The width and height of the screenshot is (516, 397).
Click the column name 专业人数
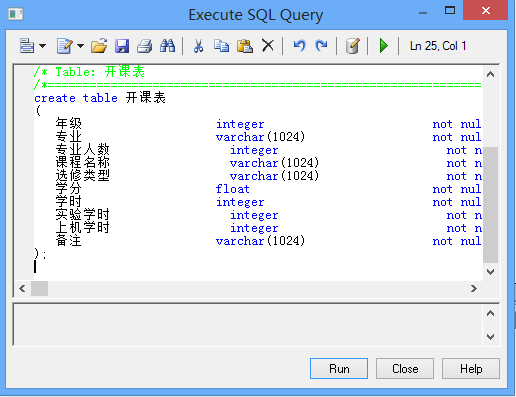82,150
